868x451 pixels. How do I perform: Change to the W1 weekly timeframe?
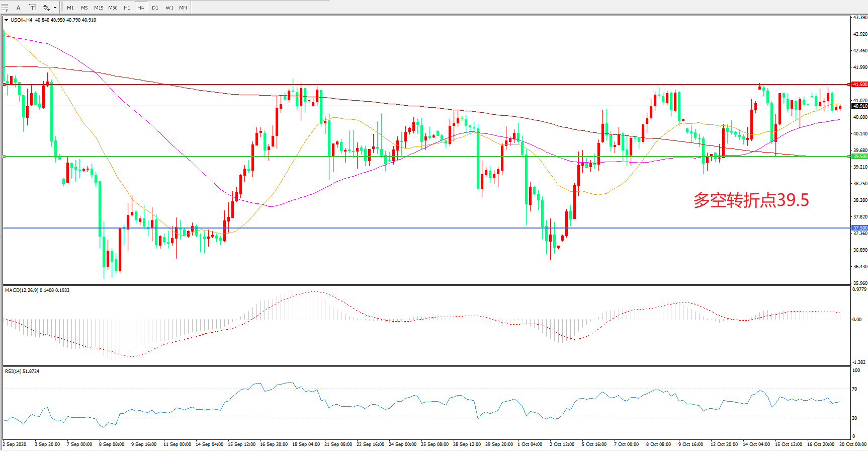169,8
